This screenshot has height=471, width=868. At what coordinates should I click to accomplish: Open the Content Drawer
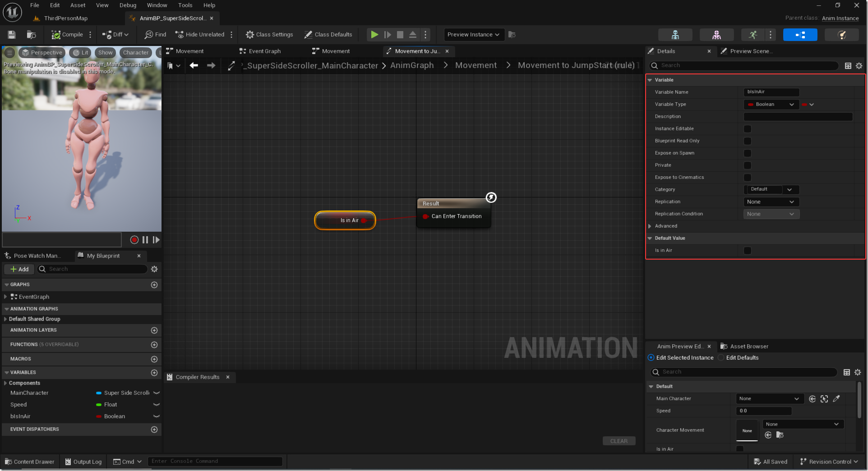pos(30,462)
